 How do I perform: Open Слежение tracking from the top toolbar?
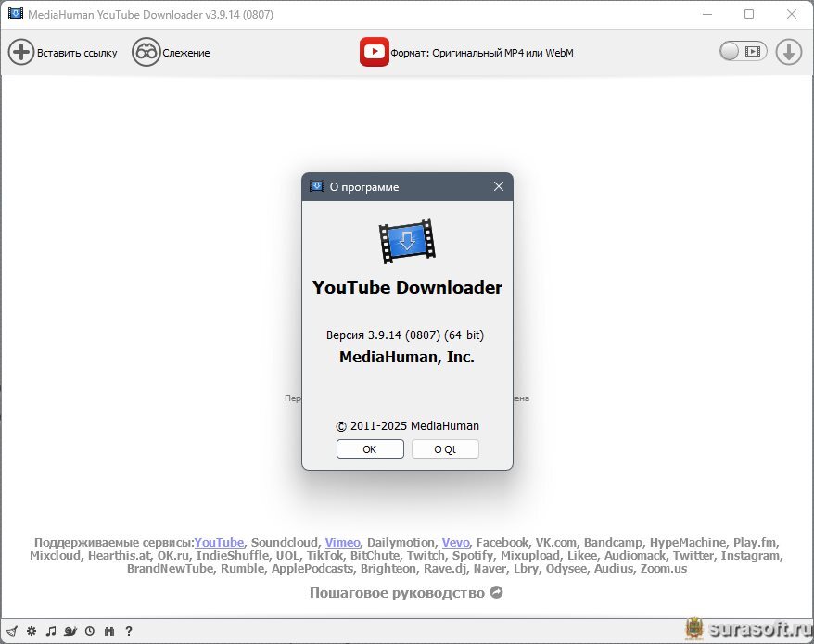[171, 53]
